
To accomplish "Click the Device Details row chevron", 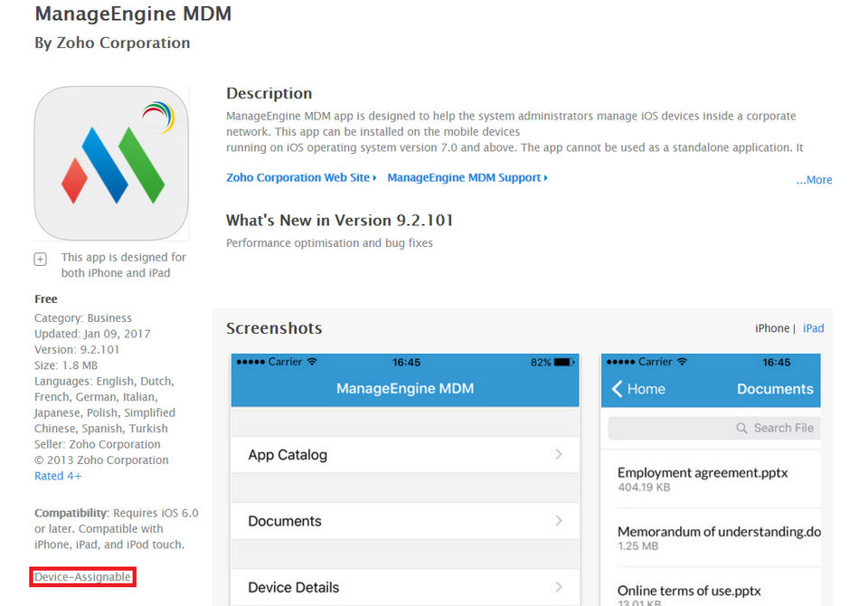I will point(559,586).
